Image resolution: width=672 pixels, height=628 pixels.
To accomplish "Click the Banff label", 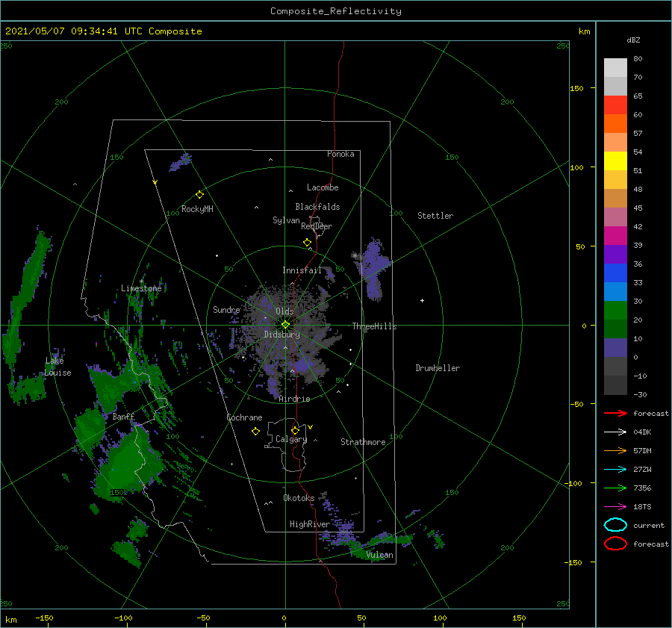I will tap(123, 417).
